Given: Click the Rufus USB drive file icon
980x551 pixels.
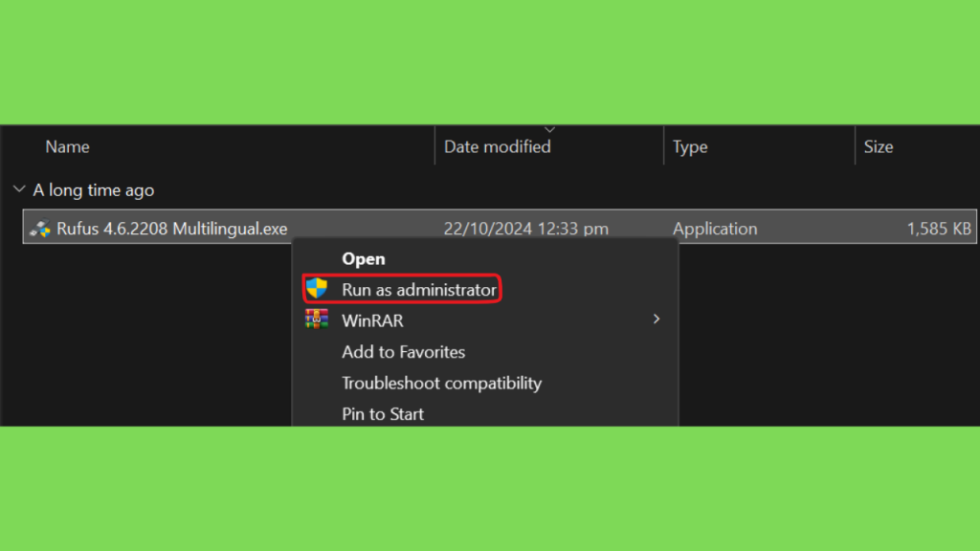Looking at the screenshot, I should pos(40,229).
